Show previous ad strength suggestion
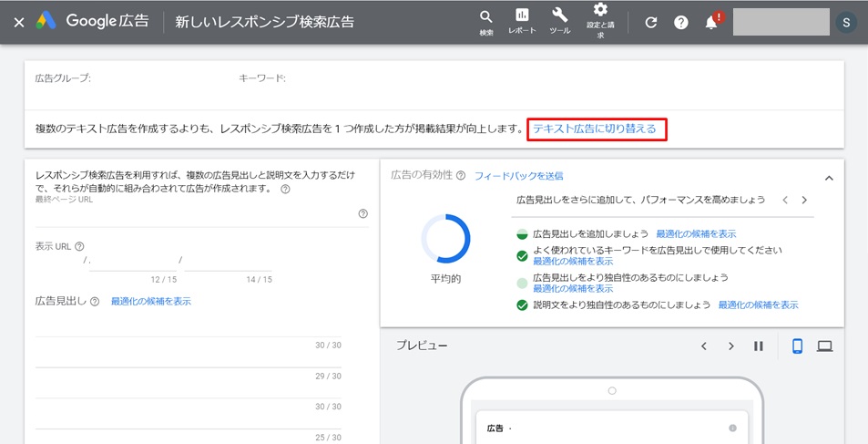This screenshot has width=868, height=444. 785,200
